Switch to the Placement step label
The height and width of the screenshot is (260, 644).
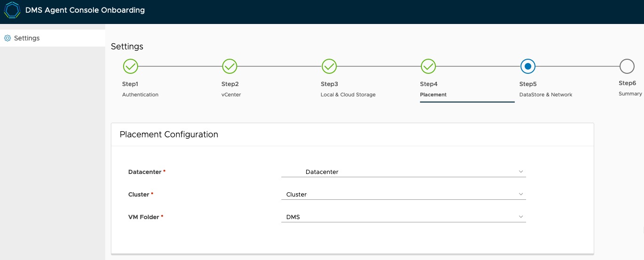point(433,95)
